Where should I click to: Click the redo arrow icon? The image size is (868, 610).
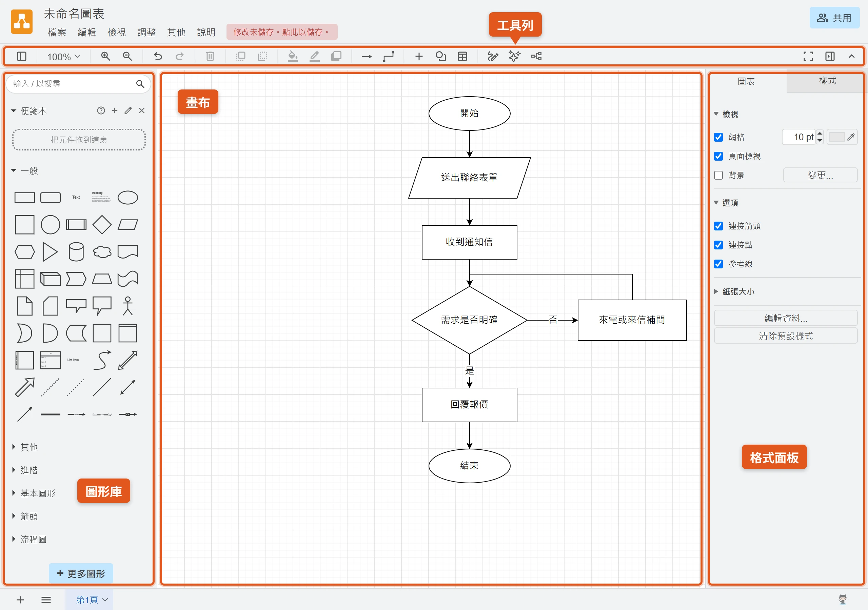[x=180, y=56]
